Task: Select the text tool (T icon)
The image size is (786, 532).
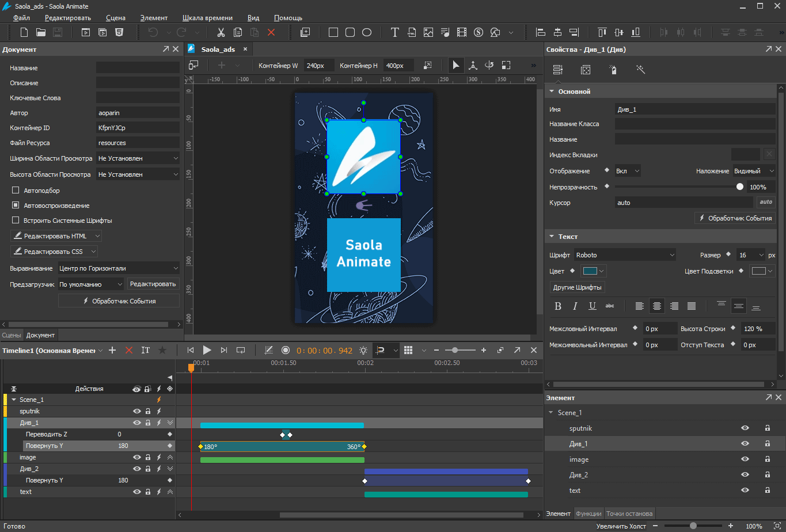Action: point(394,32)
